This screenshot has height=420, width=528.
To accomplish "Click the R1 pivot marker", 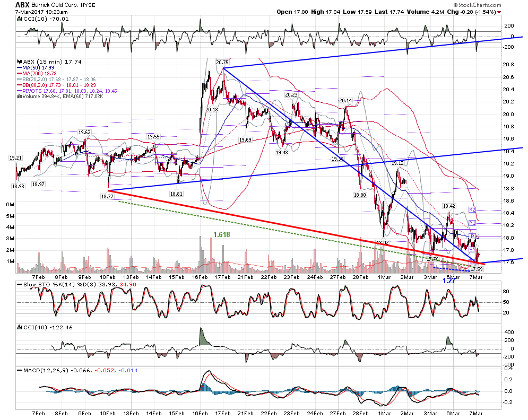I will (x=472, y=223).
